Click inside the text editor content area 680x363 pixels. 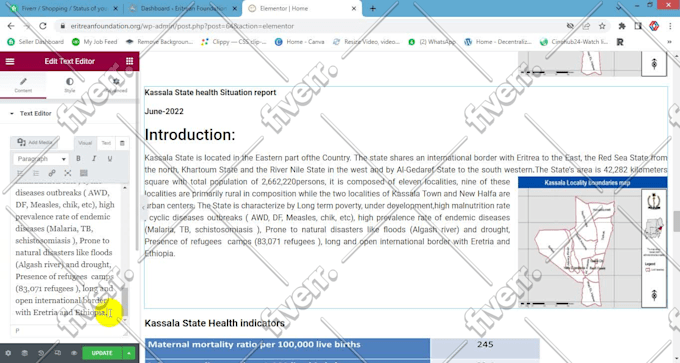click(x=65, y=252)
